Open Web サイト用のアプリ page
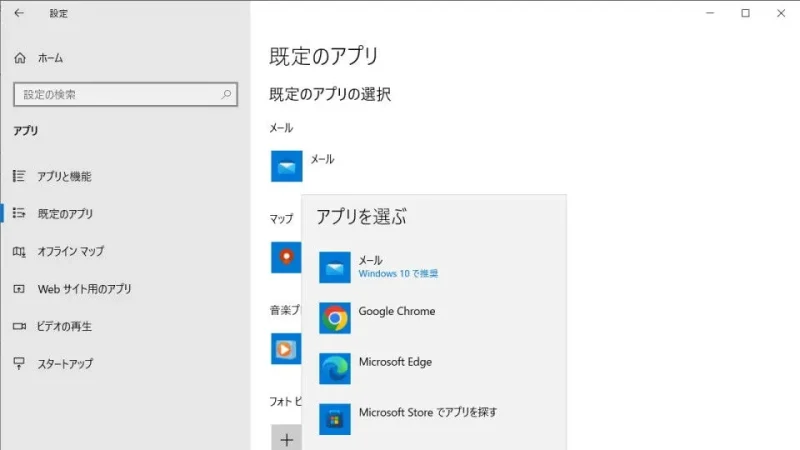The image size is (800, 450). (84, 289)
